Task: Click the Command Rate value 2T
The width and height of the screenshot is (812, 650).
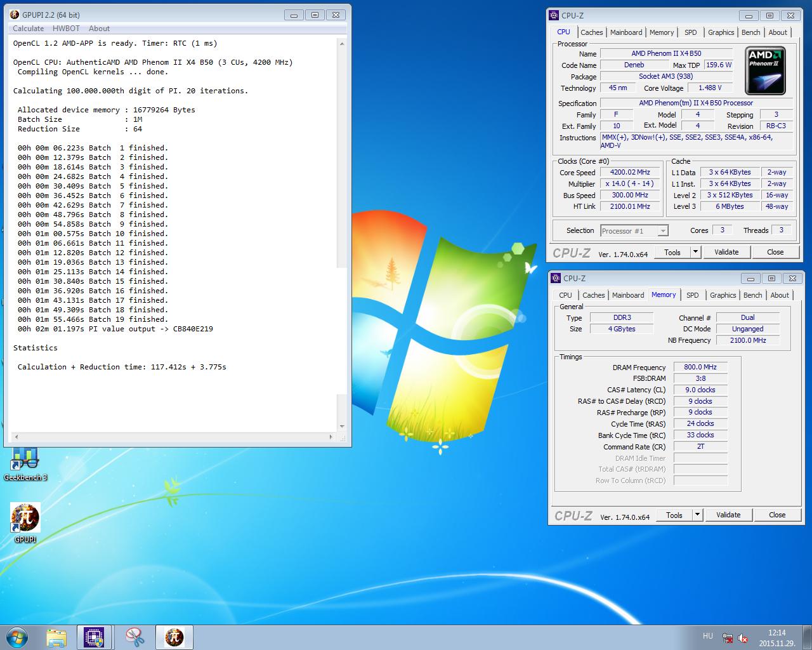Action: (x=700, y=446)
